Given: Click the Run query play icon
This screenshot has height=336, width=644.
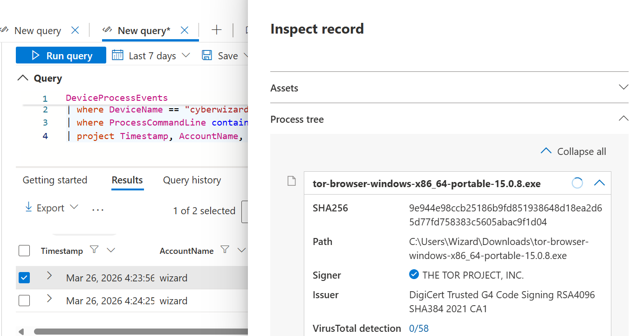Looking at the screenshot, I should tap(35, 56).
